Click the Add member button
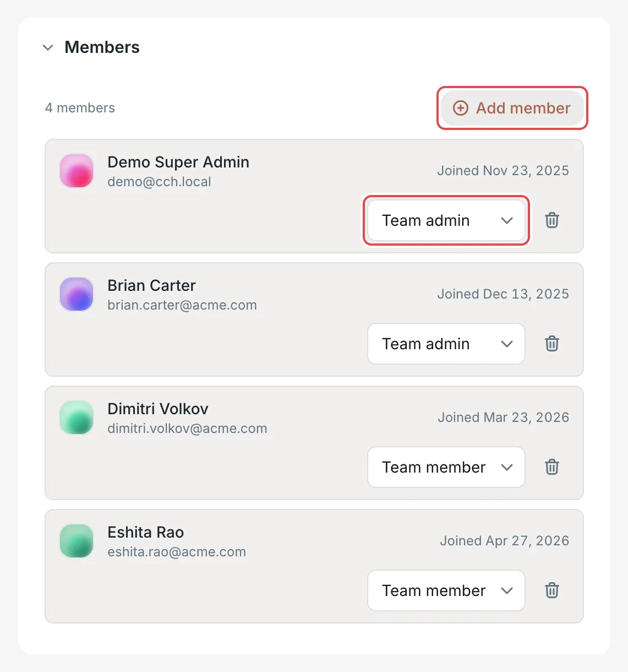This screenshot has height=672, width=628. point(512,108)
